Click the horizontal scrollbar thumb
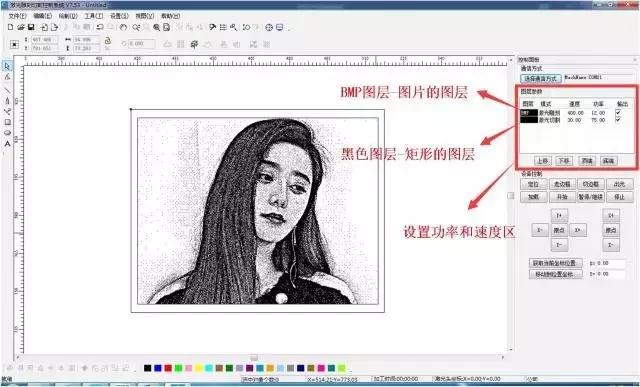Viewport: 640px width, 387px height. (254, 358)
